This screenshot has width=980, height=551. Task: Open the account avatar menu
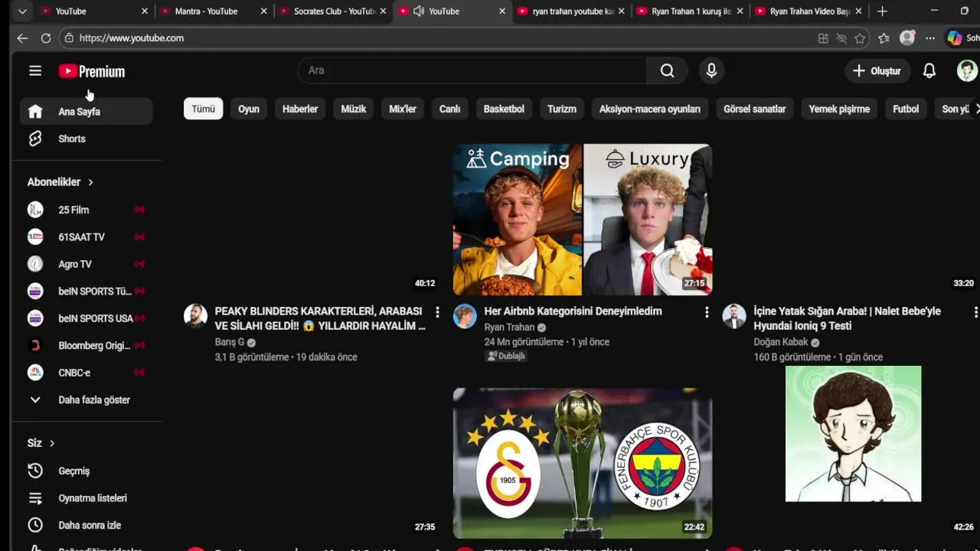click(967, 70)
